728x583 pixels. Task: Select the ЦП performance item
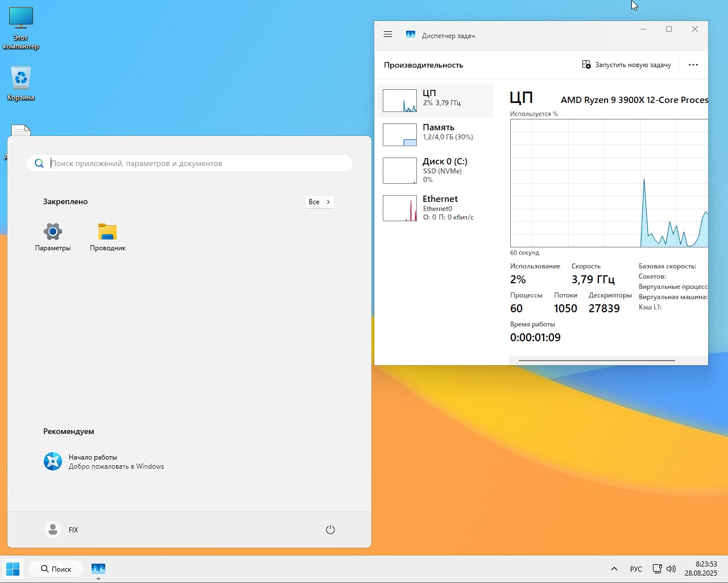pos(435,101)
